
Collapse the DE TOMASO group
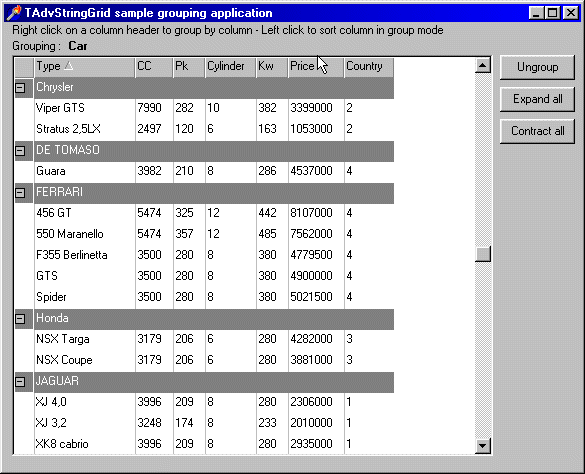click(x=20, y=151)
